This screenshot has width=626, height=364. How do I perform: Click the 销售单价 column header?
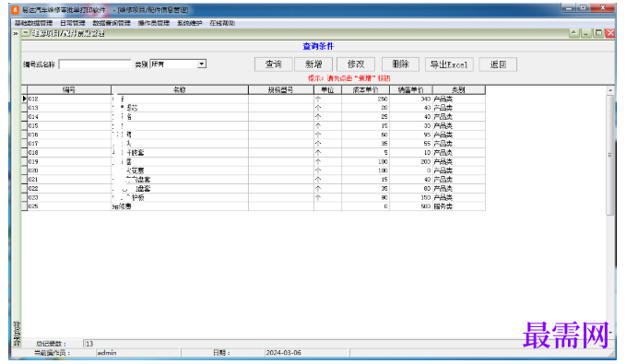pyautogui.click(x=411, y=89)
